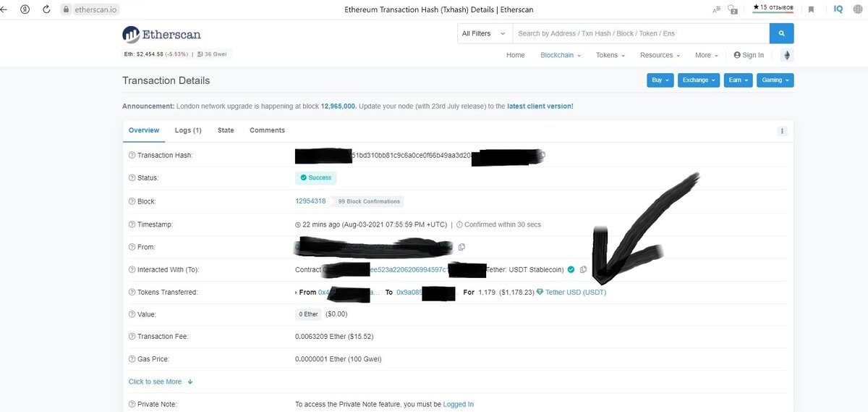Click Sign In link
Viewport: 868px width, 412px height.
tap(749, 55)
